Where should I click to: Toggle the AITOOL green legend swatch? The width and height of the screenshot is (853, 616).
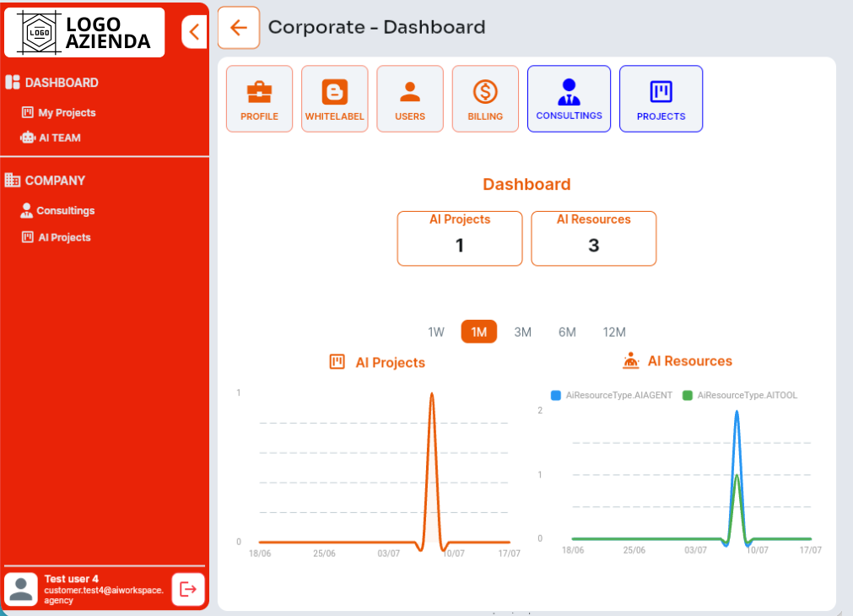point(688,396)
